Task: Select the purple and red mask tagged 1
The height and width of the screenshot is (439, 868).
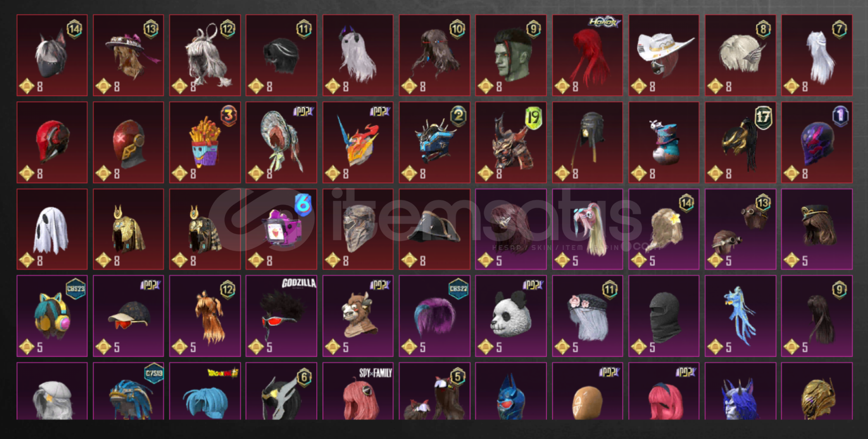Action: [817, 142]
